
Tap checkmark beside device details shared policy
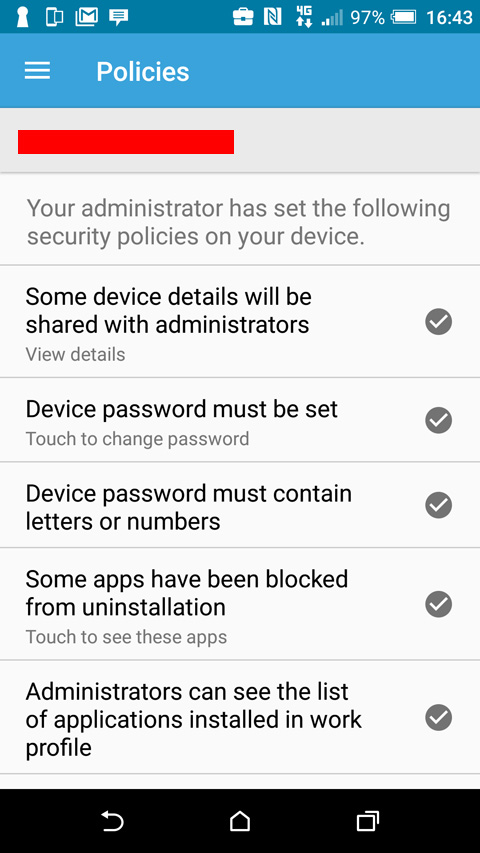tap(439, 322)
